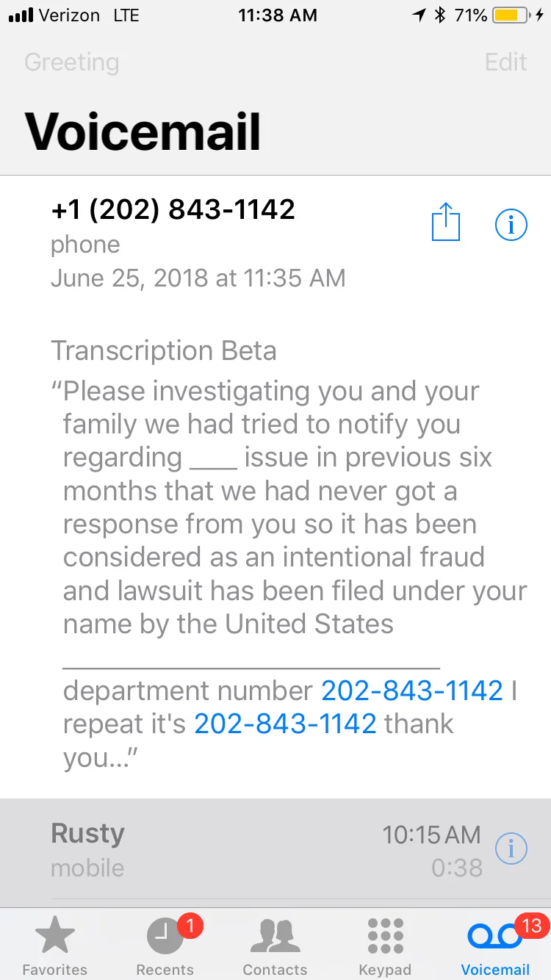Tap the Transcription Beta label

[163, 351]
